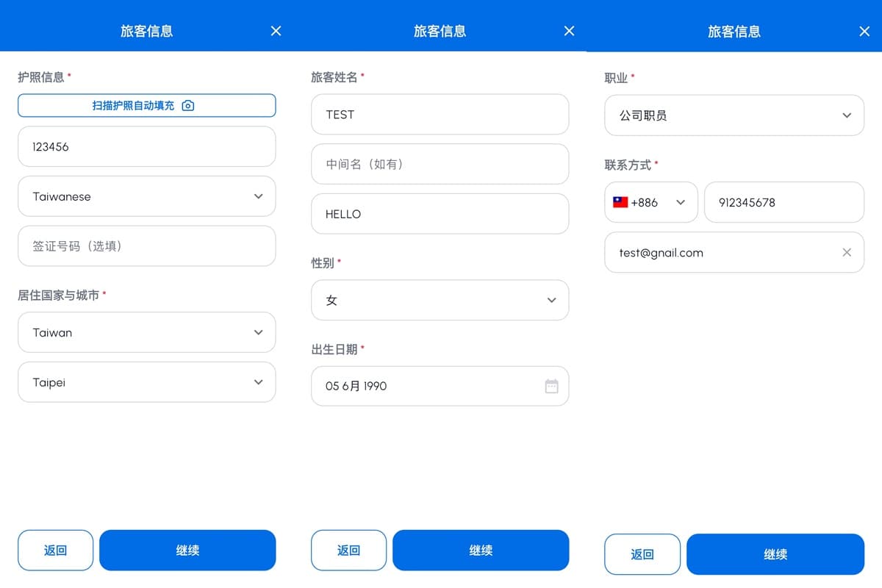The height and width of the screenshot is (588, 882).
Task: Click 返回 in the occupation panel
Action: click(x=642, y=554)
